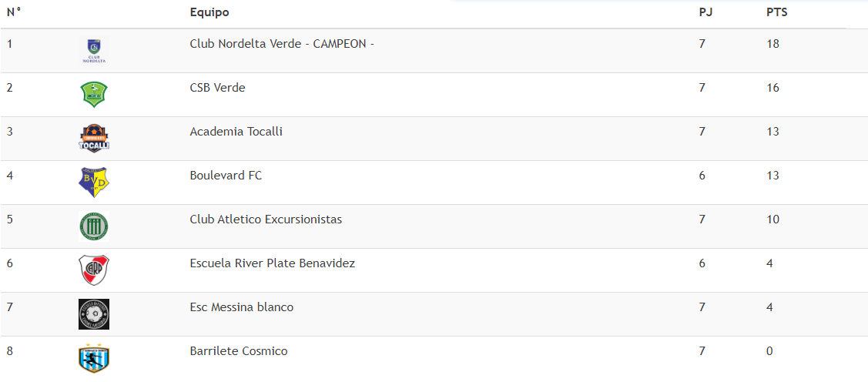The image size is (868, 382).
Task: Sort by the PTS column header
Action: [x=776, y=12]
